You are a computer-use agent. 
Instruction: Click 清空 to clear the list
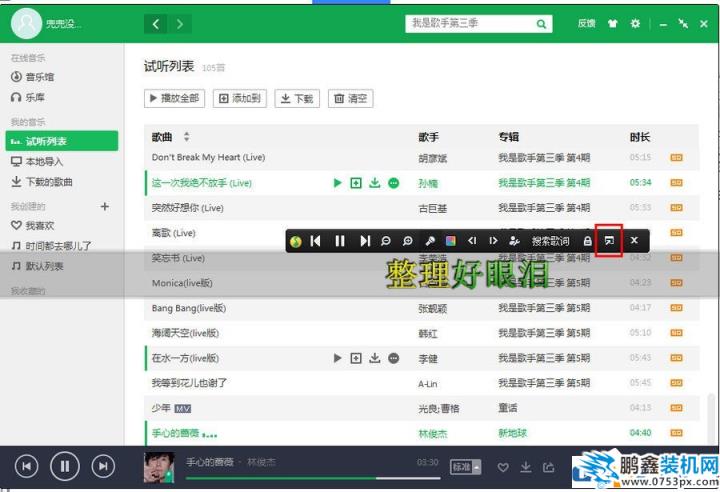(x=350, y=98)
